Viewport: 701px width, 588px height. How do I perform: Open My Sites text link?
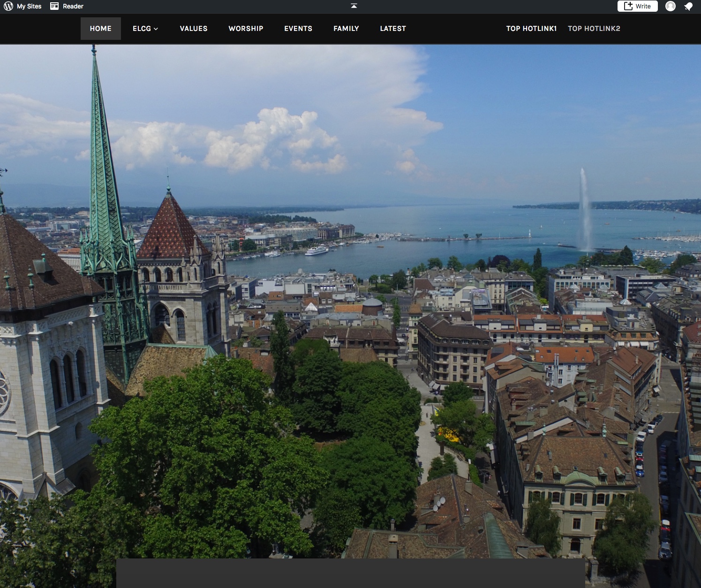pos(29,6)
